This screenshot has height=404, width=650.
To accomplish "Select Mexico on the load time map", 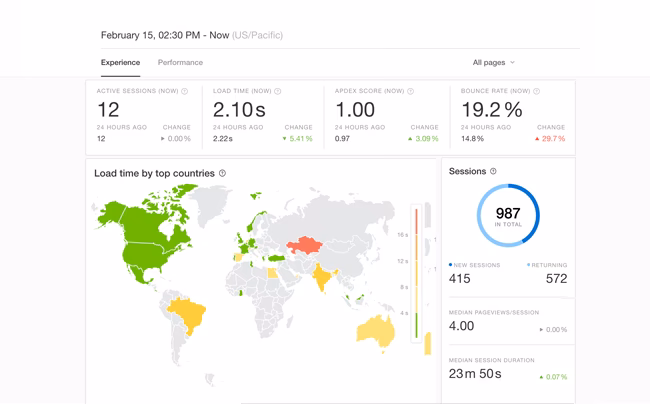I will (138, 273).
